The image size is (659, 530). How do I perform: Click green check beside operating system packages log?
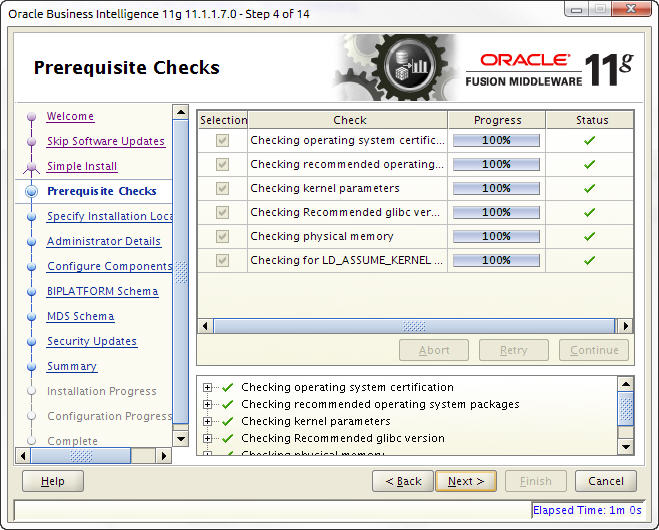(227, 404)
